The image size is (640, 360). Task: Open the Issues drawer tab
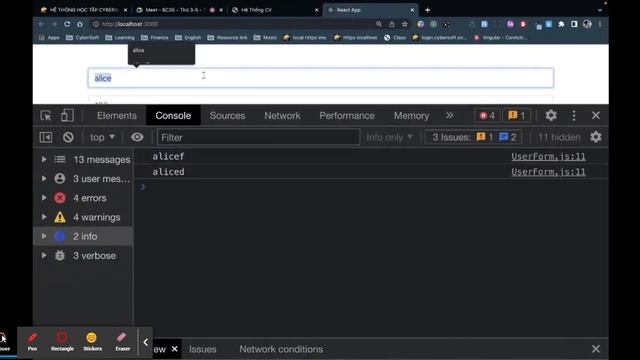pos(202,349)
